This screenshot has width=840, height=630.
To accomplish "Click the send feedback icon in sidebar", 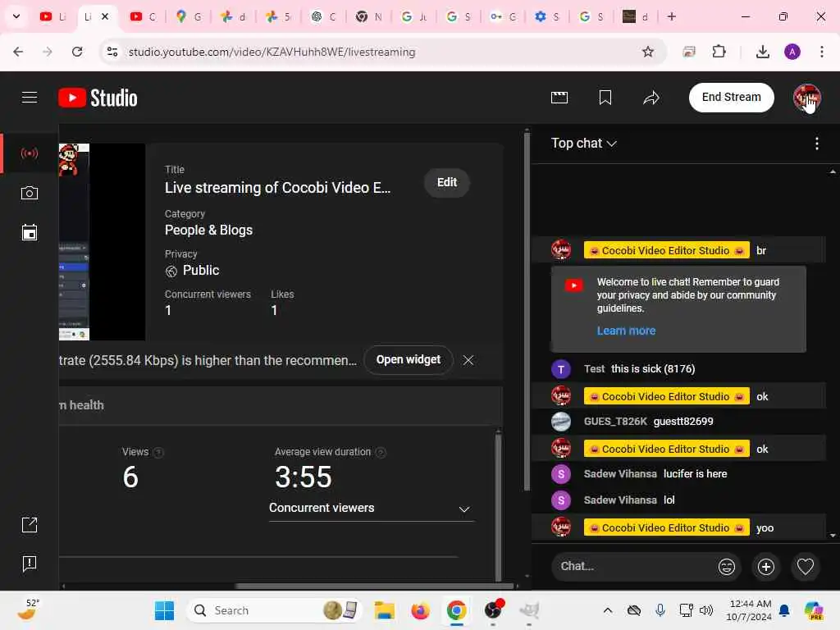I will [30, 564].
